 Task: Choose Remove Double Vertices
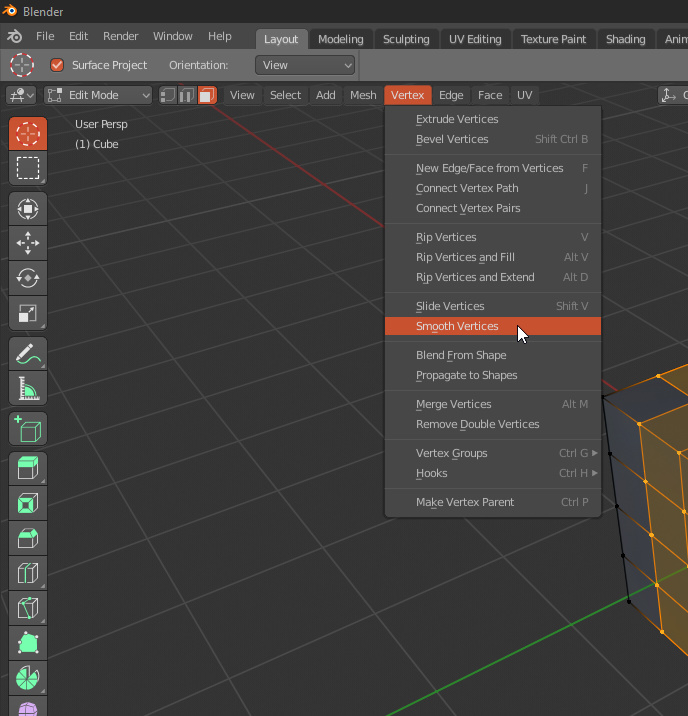tap(493, 424)
